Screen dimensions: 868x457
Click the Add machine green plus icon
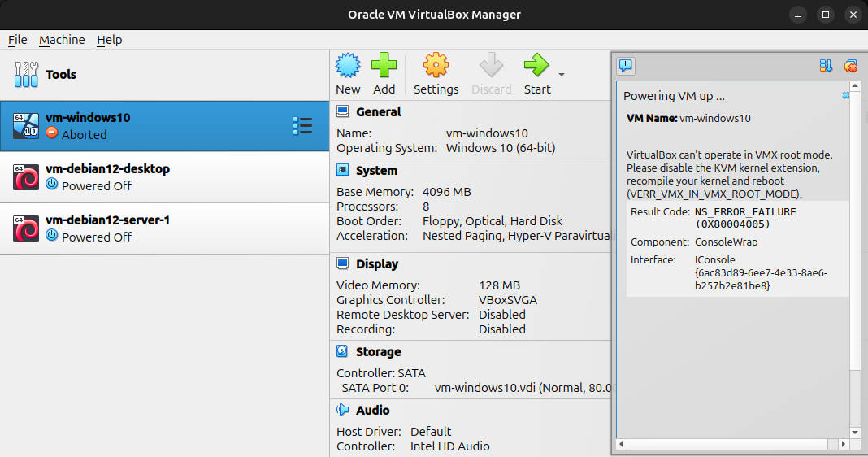click(384, 66)
